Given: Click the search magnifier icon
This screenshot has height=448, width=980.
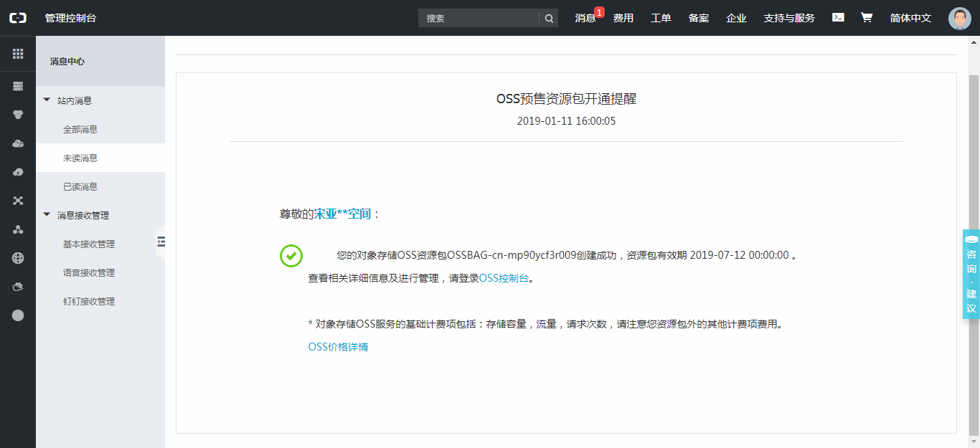Looking at the screenshot, I should (549, 19).
